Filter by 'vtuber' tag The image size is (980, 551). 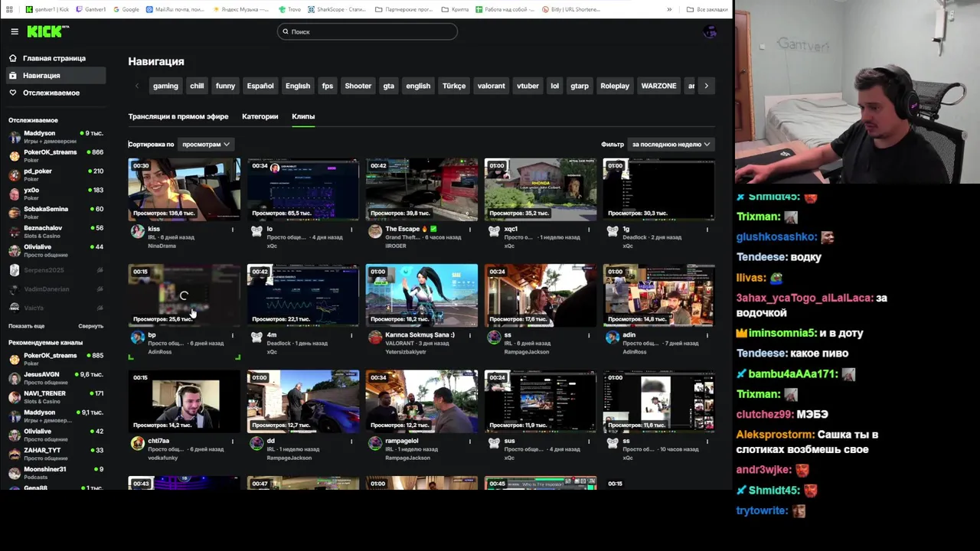[x=528, y=86]
